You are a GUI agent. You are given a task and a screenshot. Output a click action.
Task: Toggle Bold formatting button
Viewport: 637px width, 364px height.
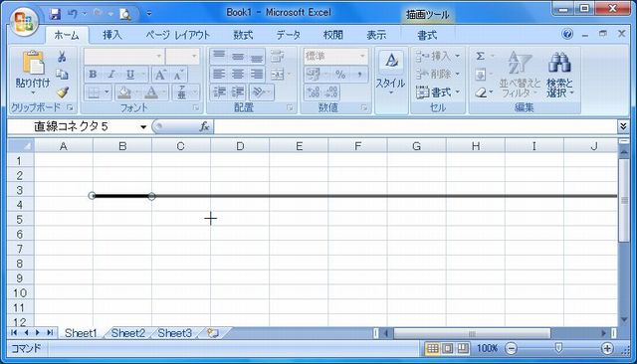pyautogui.click(x=93, y=75)
